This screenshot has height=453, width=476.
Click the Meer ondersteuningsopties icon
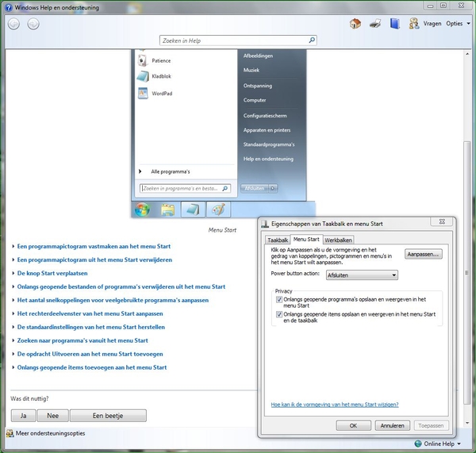[x=10, y=433]
